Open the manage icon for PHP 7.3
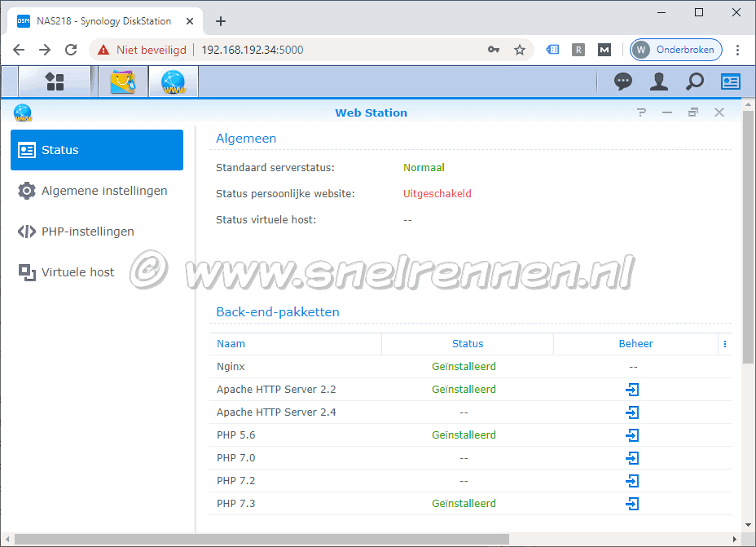Screen dimensions: 756x547 pos(632,504)
